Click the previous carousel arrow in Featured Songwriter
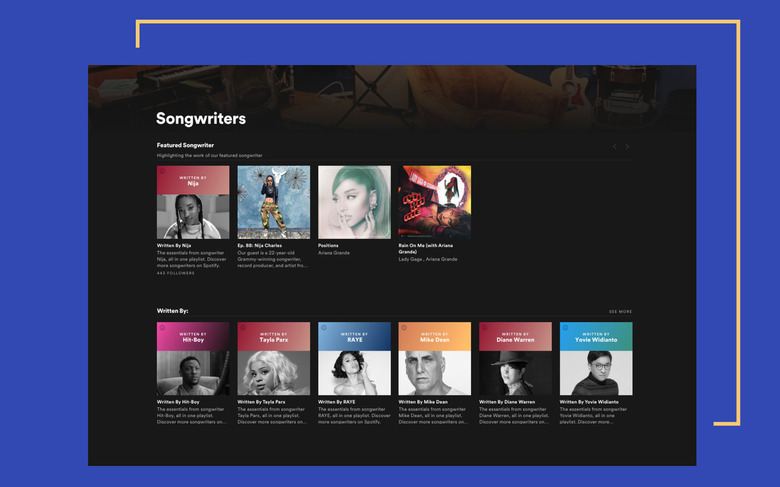Image resolution: width=780 pixels, height=487 pixels. [614, 147]
